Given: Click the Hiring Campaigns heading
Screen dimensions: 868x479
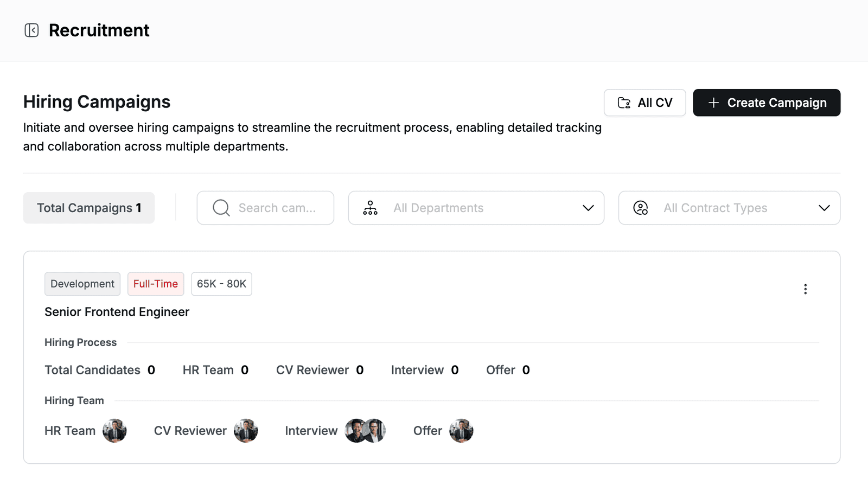Looking at the screenshot, I should [x=97, y=102].
